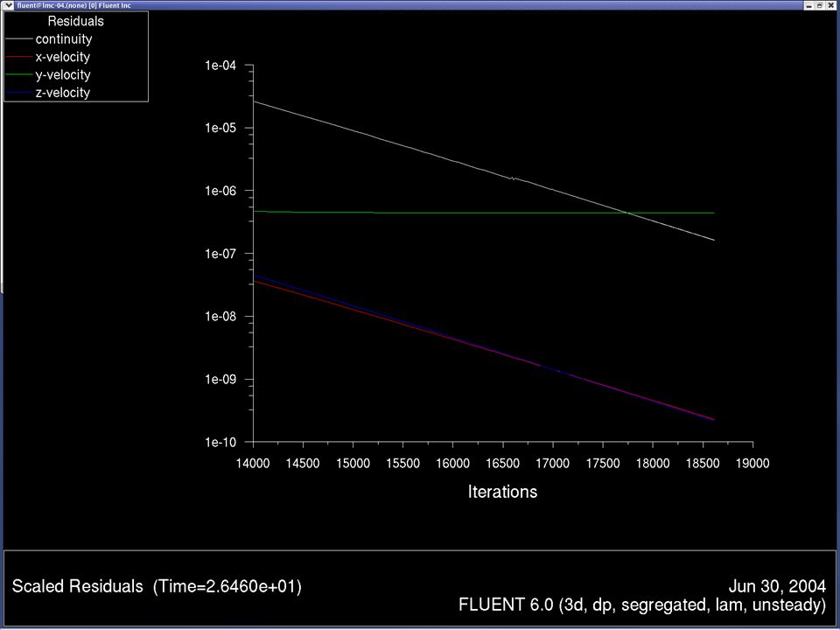The image size is (840, 630).
Task: Click the red x-velocity legend line sample
Action: pyautogui.click(x=18, y=57)
